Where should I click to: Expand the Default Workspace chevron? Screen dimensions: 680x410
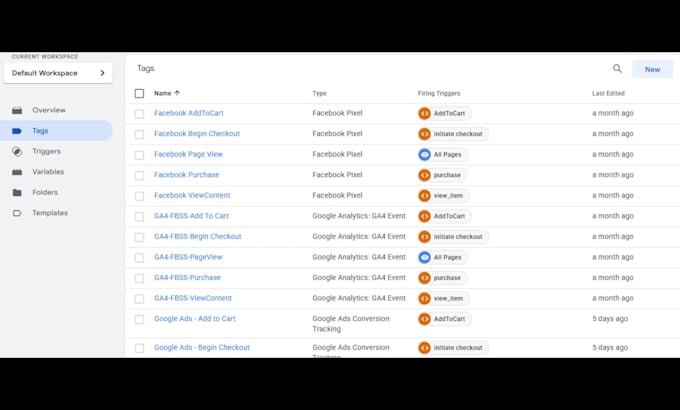pos(102,73)
